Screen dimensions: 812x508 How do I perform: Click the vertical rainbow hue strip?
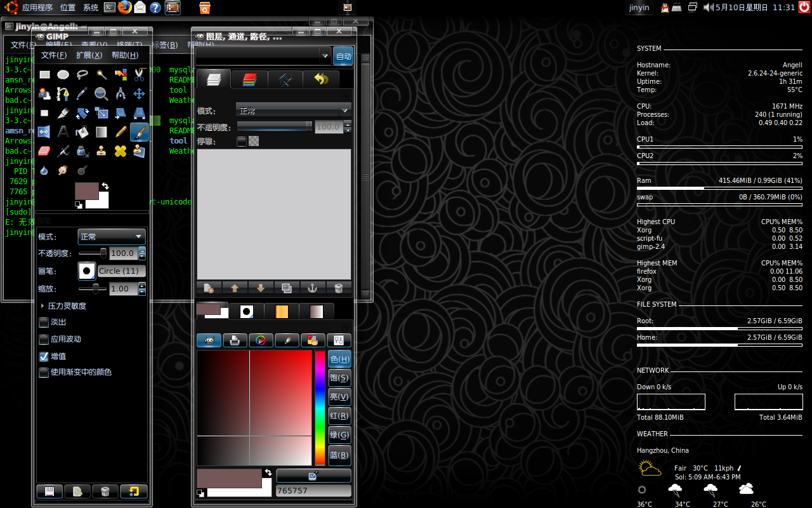pyautogui.click(x=320, y=408)
